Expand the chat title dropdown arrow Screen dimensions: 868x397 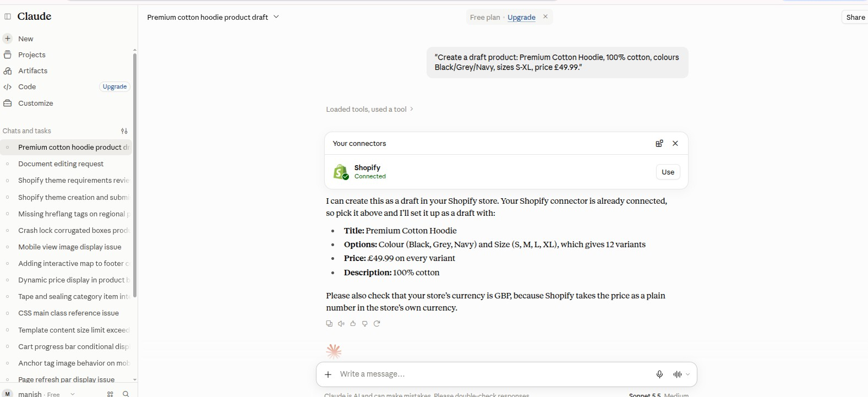[276, 17]
